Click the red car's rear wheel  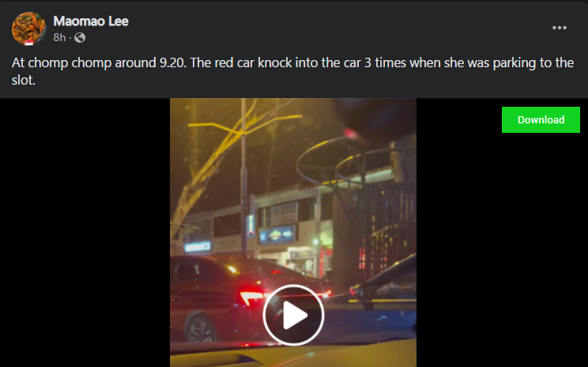pos(202,328)
